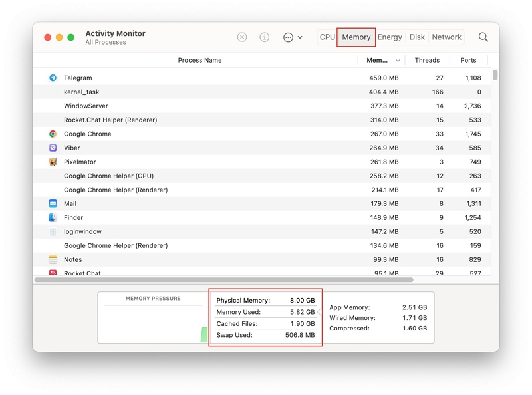
Task: Click the loginwindow process name
Action: [x=82, y=231]
